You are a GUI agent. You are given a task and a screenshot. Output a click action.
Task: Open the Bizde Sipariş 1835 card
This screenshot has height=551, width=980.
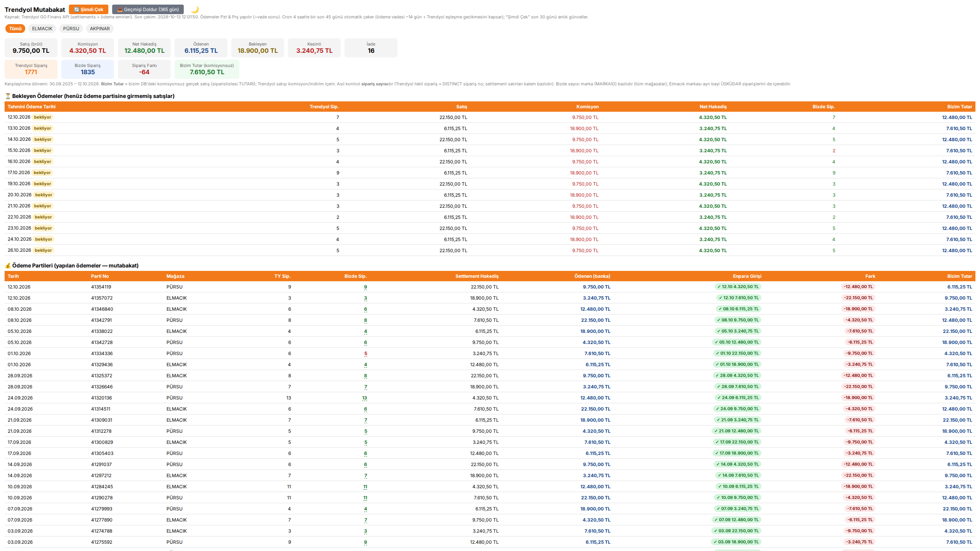click(x=88, y=69)
